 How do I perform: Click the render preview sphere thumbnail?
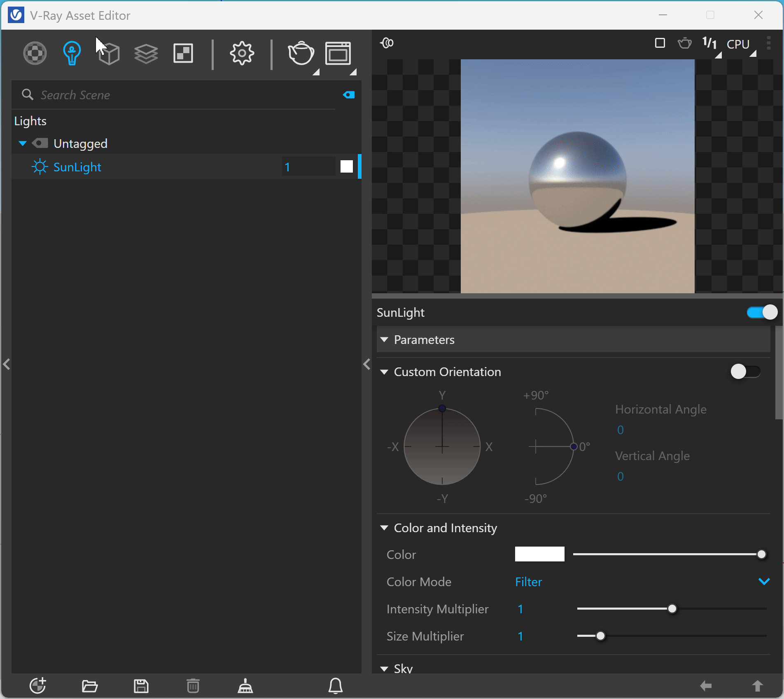pyautogui.click(x=577, y=176)
